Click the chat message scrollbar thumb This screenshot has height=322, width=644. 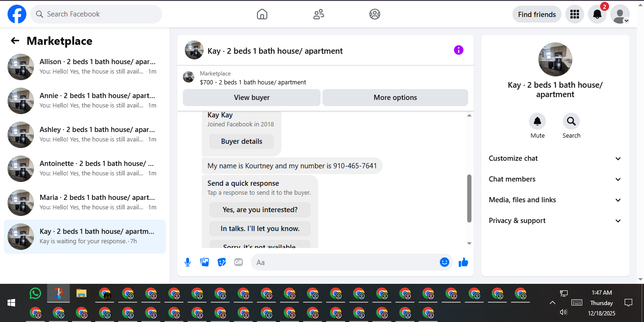[x=469, y=198]
